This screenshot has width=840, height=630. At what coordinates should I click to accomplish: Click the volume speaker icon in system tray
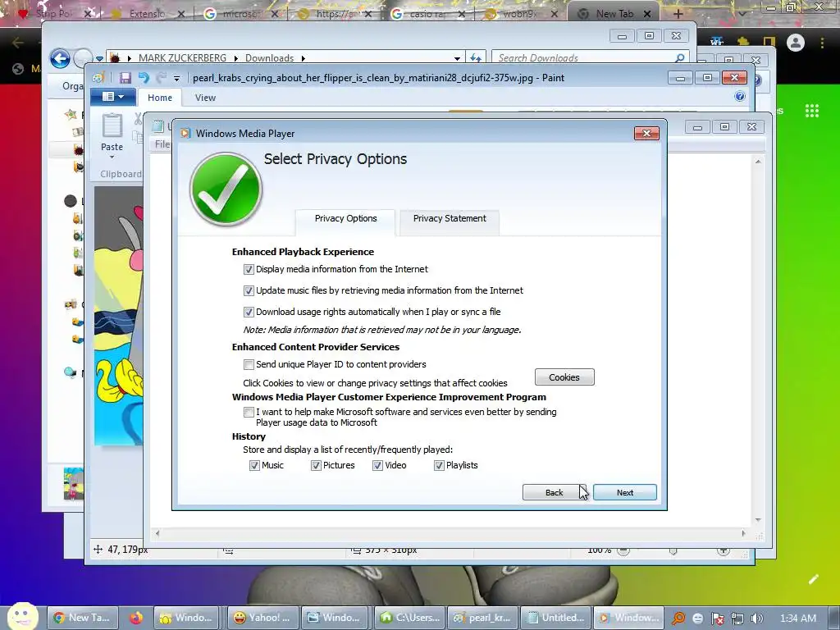(x=756, y=619)
